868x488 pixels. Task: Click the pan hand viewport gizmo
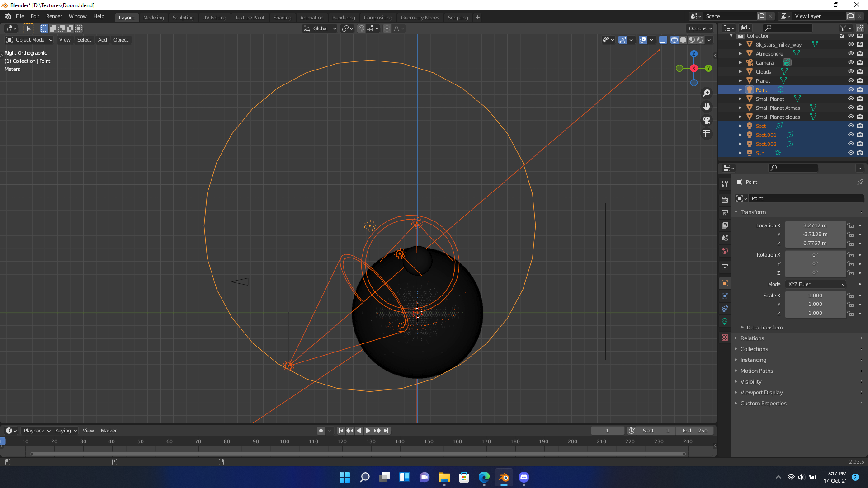click(707, 107)
